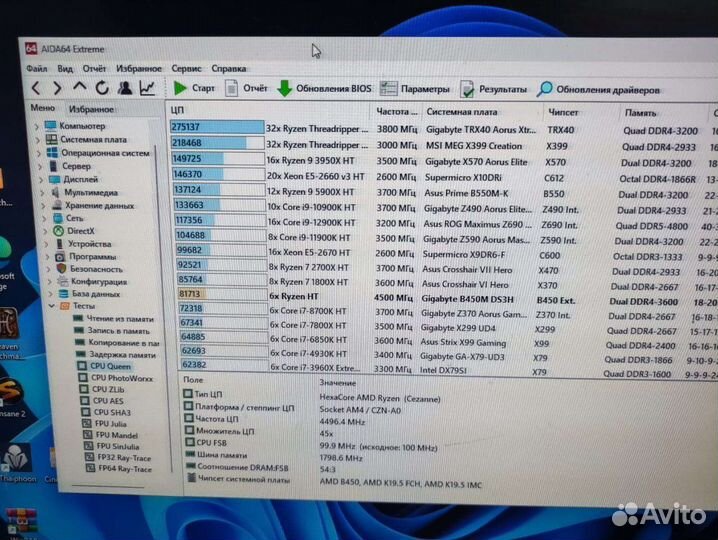Viewport: 718px width, 540px height.
Task: Open the Избранное menu in menu bar
Action: 139,69
